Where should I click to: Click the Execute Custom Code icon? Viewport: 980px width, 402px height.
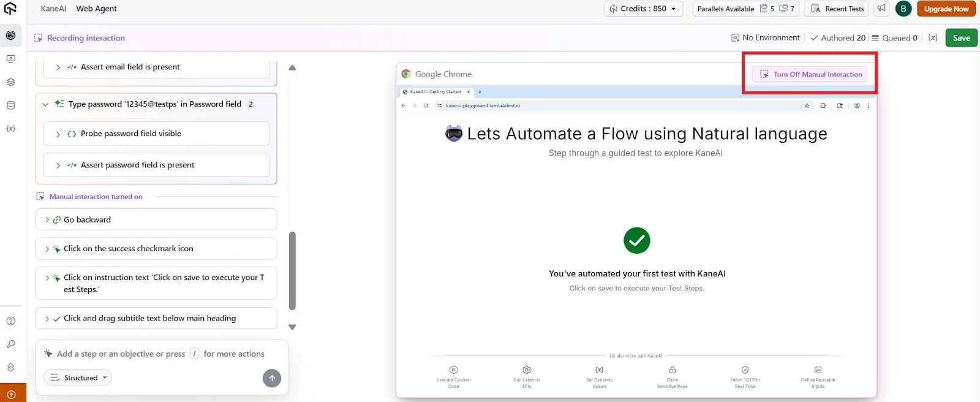(x=453, y=370)
